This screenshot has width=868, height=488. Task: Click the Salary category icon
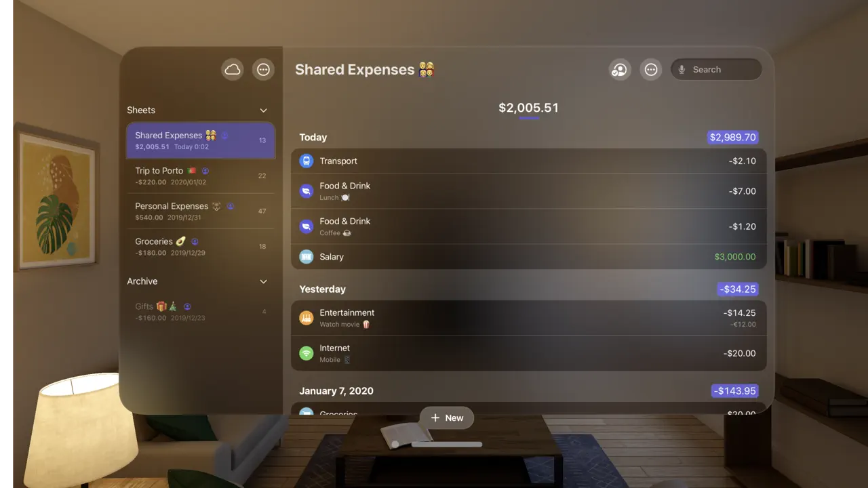pos(307,257)
